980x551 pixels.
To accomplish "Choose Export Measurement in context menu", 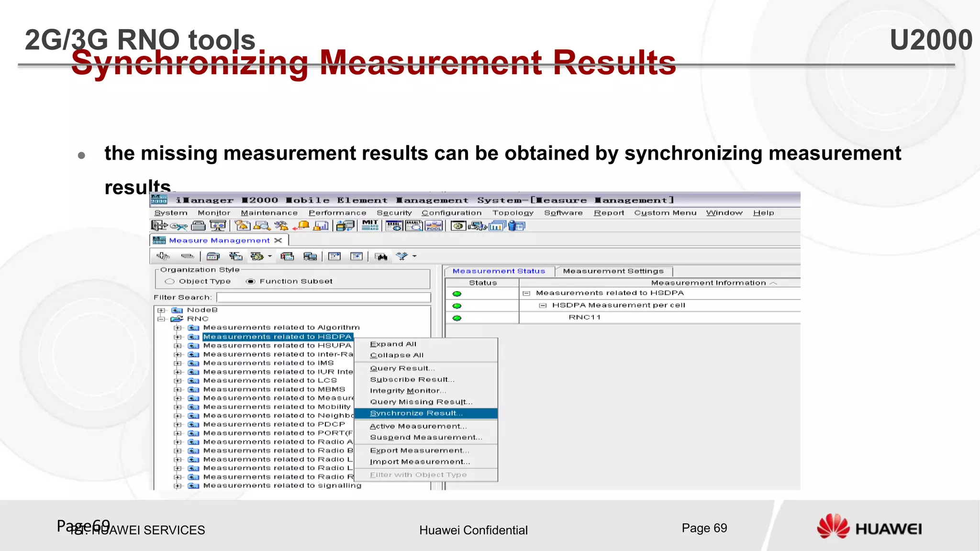I will pos(426,451).
